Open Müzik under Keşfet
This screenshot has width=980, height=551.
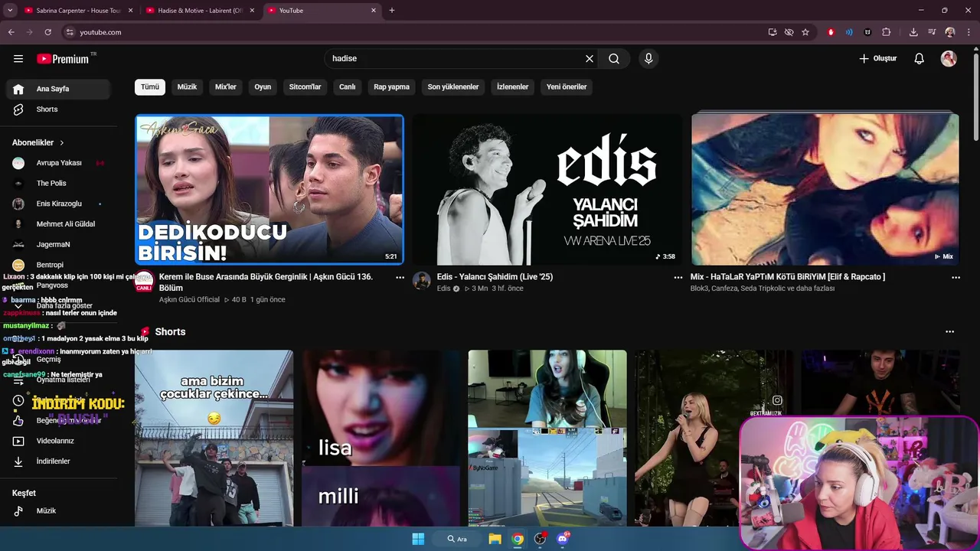click(58, 510)
